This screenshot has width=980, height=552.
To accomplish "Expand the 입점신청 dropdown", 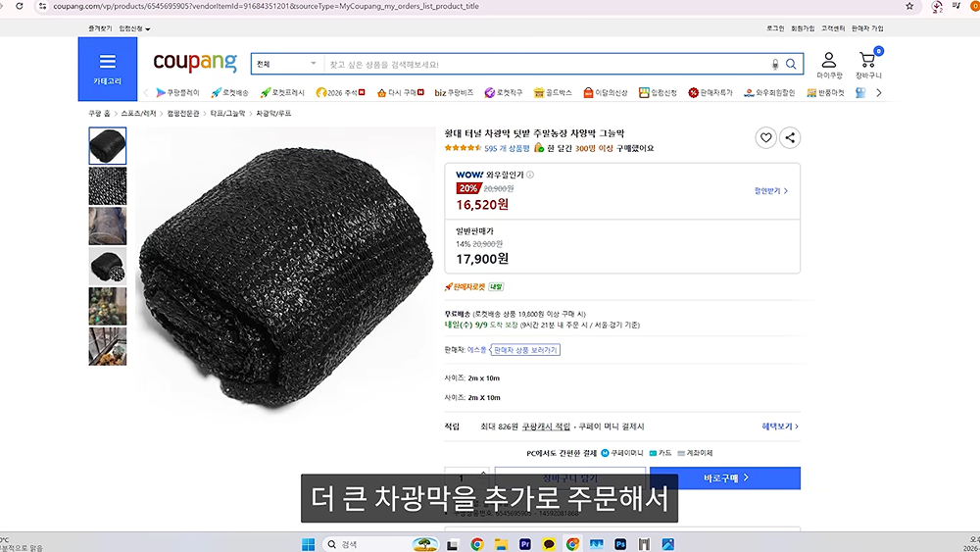I will click(x=134, y=28).
